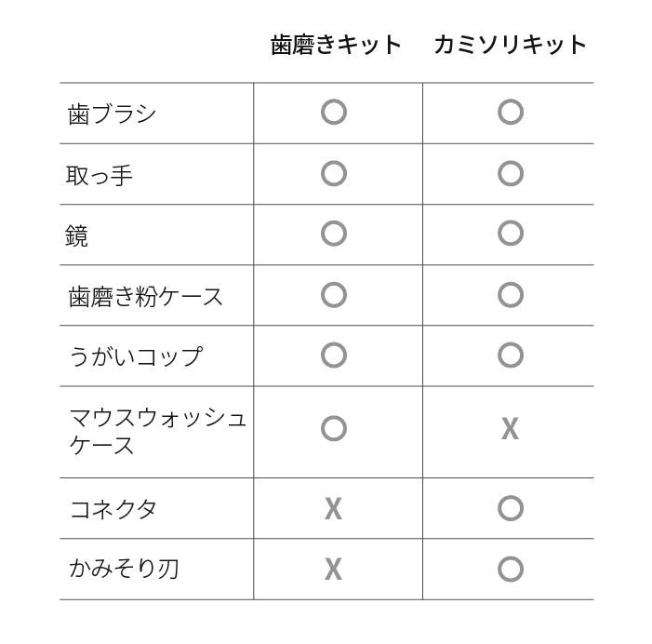Click the 歯磨き粉ケース circle under 歯磨きキット
Screen dimensions: 652x644
coord(333,295)
